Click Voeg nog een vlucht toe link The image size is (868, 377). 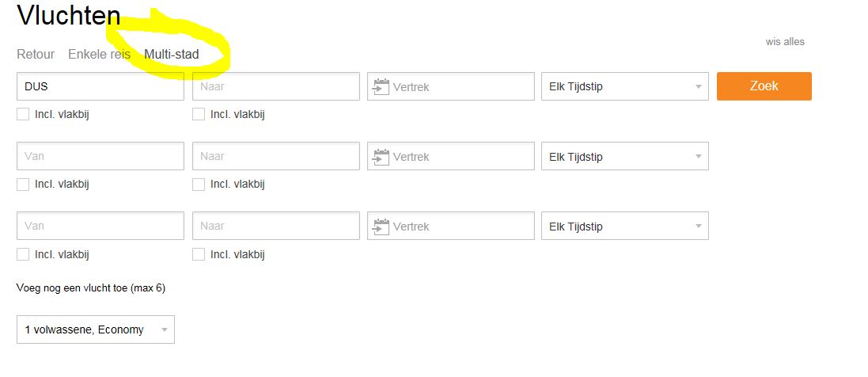tap(90, 288)
